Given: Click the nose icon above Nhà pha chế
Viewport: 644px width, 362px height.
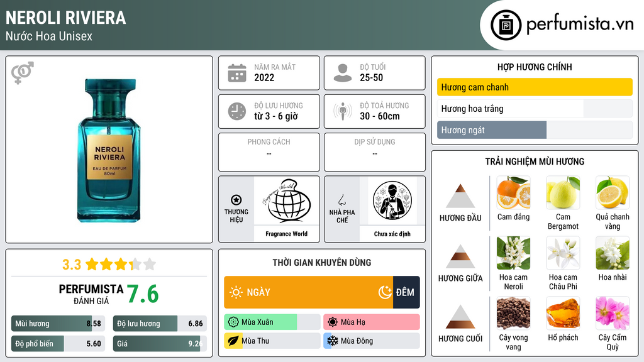Looking at the screenshot, I should [341, 200].
